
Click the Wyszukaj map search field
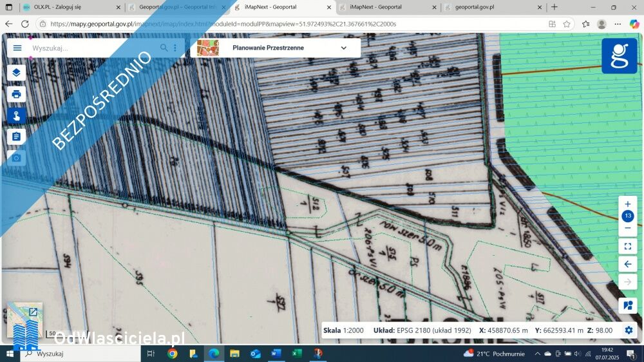[x=93, y=48]
